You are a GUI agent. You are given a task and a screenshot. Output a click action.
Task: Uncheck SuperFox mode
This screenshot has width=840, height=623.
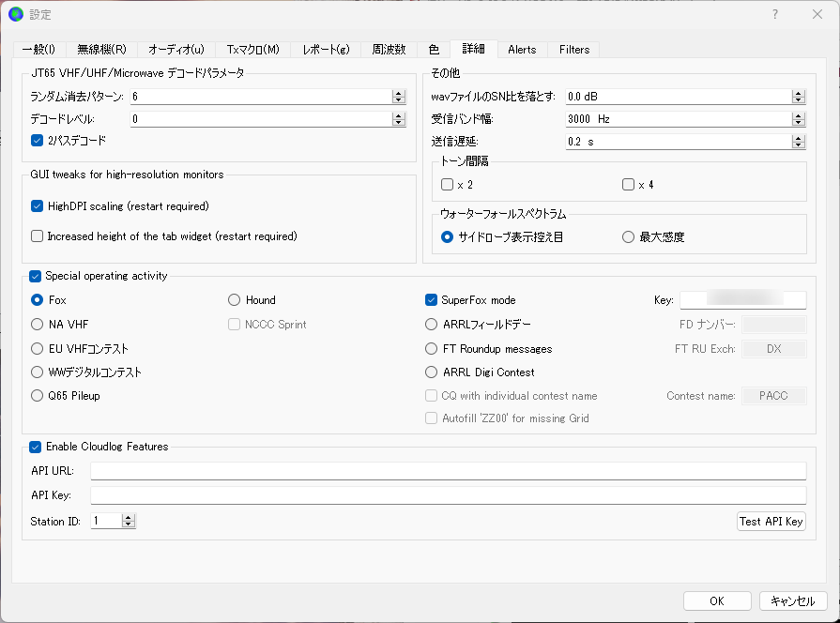431,300
